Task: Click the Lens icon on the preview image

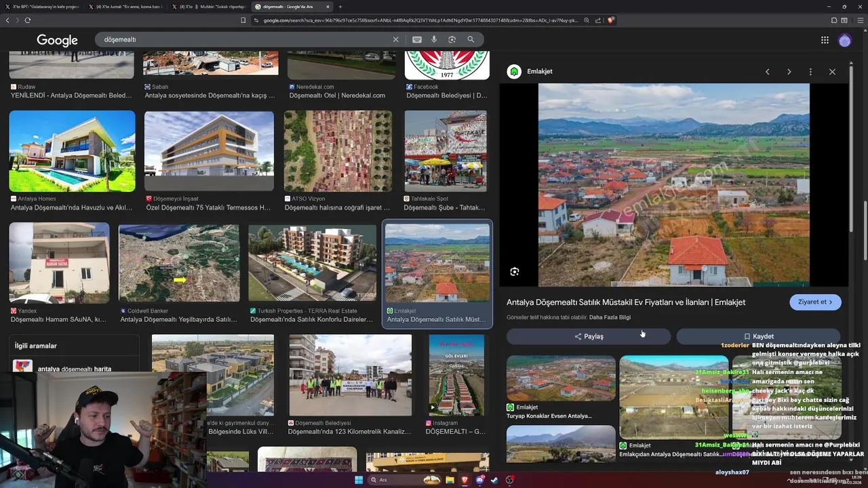Action: coord(515,272)
